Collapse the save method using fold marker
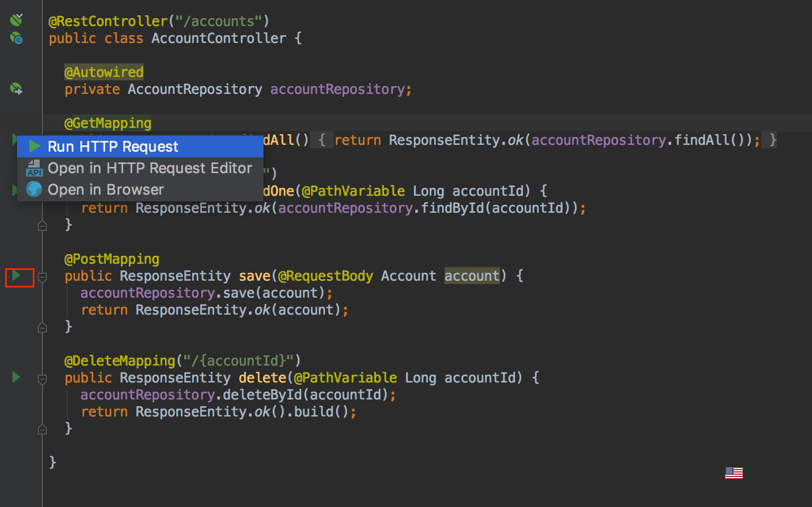 coord(42,277)
